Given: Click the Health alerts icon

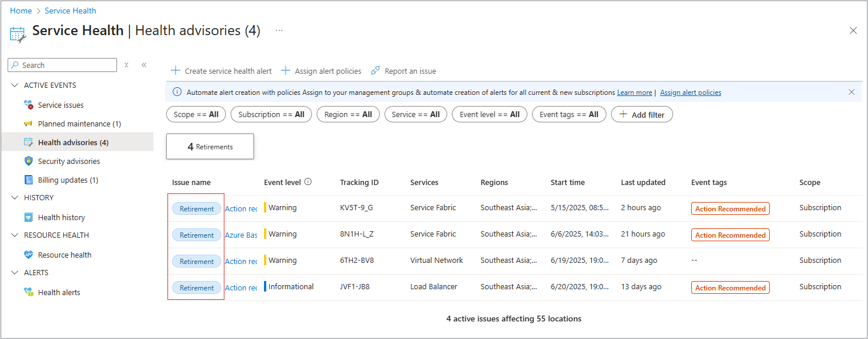Looking at the screenshot, I should pos(28,292).
